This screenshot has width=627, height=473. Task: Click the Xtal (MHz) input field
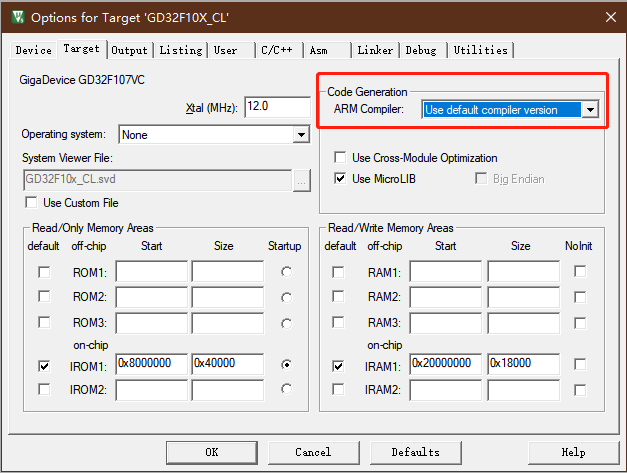tap(278, 107)
